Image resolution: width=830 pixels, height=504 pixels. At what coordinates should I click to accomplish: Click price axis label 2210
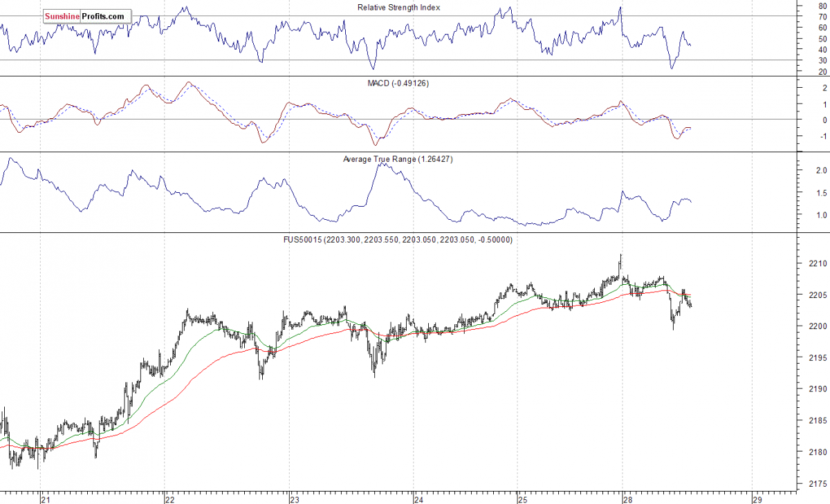coord(817,263)
